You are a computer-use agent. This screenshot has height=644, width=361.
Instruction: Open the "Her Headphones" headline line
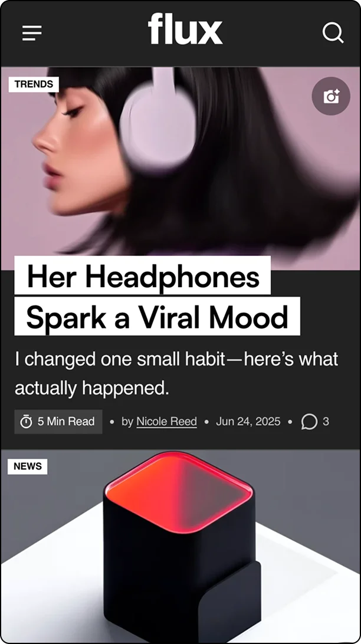click(143, 275)
